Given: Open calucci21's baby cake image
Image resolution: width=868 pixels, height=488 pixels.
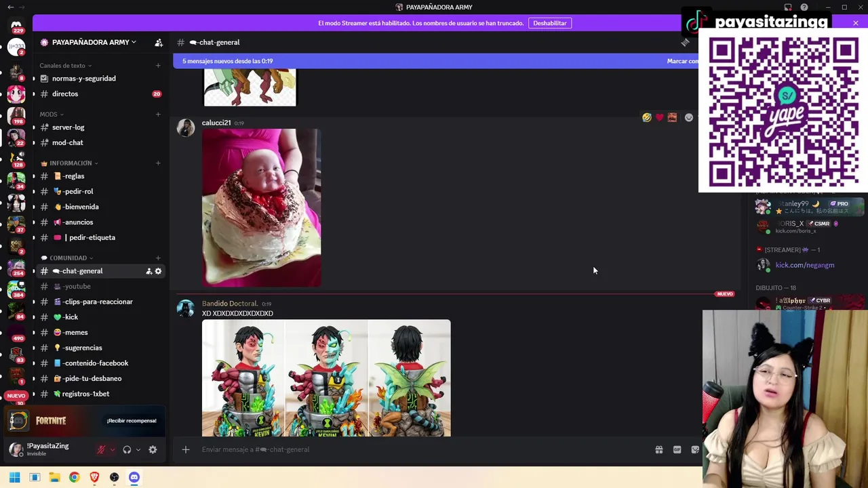Looking at the screenshot, I should coord(262,208).
